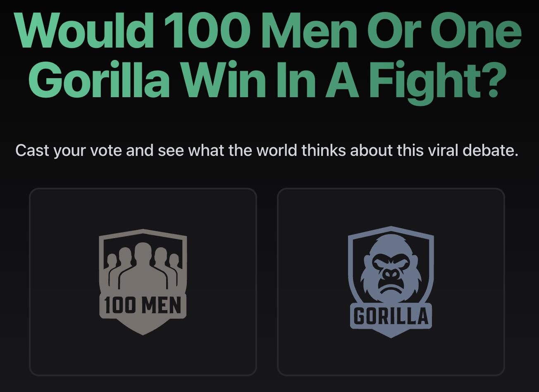This screenshot has height=392, width=539.
Task: Click the gorilla's furrowed brow in the badge
Action: point(390,256)
